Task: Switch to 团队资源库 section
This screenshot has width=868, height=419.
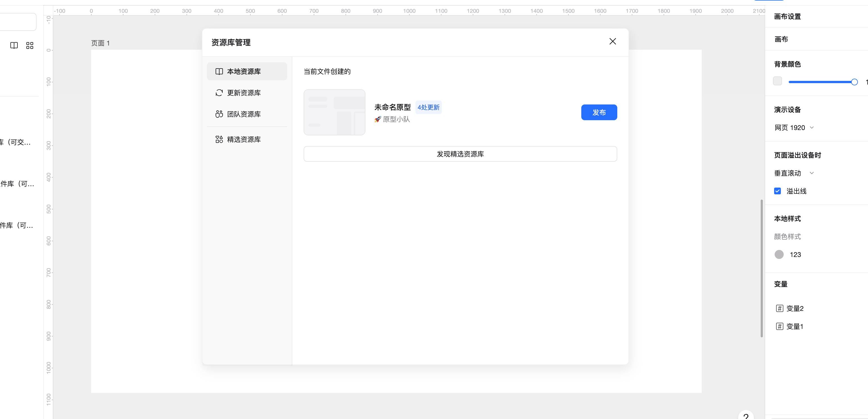Action: click(247, 114)
